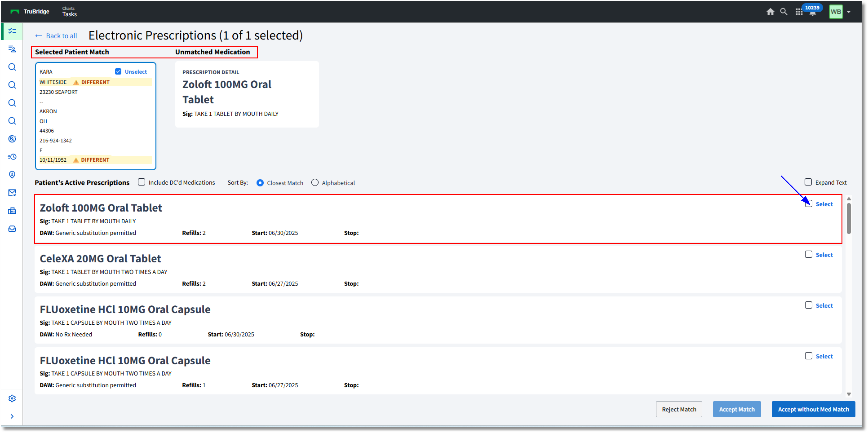Expand the sidebar with bottom chevron

pyautogui.click(x=12, y=416)
